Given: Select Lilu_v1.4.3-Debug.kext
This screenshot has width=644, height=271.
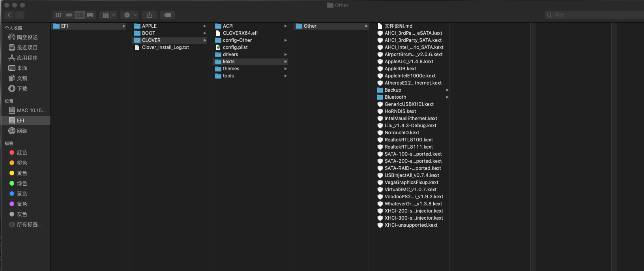Looking at the screenshot, I should [x=412, y=126].
